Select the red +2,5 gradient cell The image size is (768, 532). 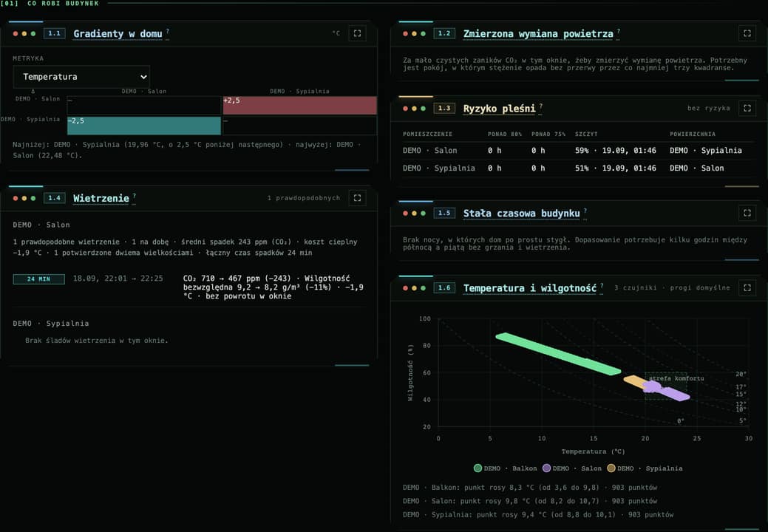[300, 105]
